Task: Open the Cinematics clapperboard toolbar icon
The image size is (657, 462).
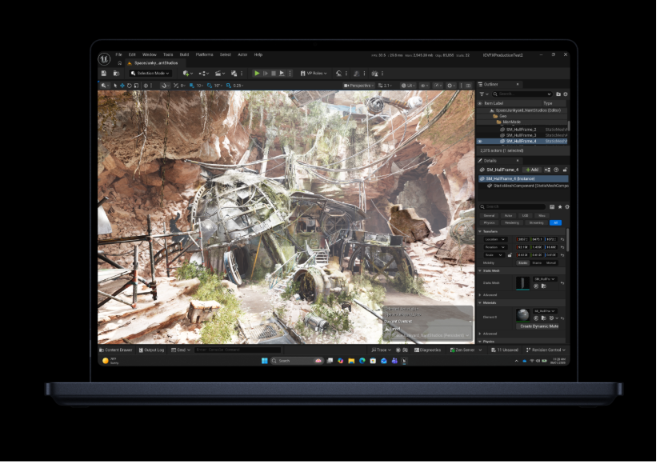Action: [x=219, y=73]
